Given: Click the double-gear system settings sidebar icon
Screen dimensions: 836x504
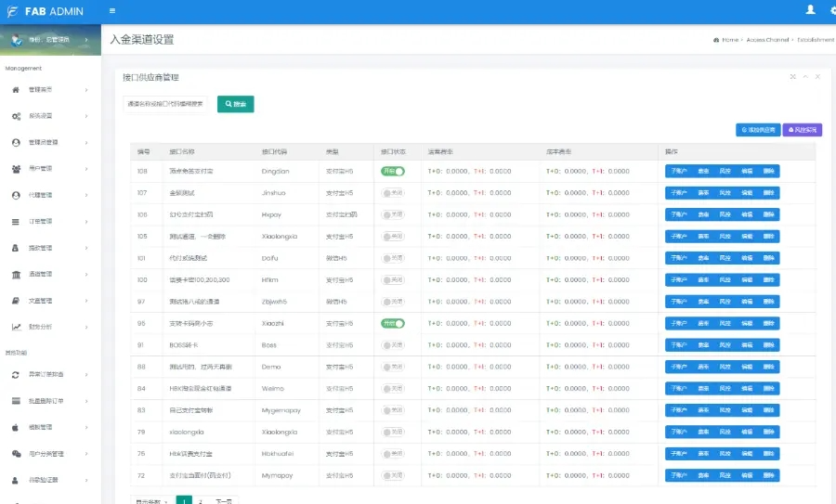Looking at the screenshot, I should [16, 116].
